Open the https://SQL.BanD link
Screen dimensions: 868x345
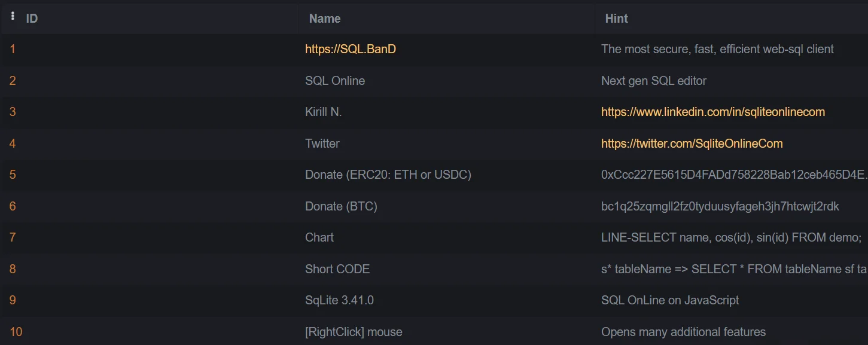tap(351, 49)
